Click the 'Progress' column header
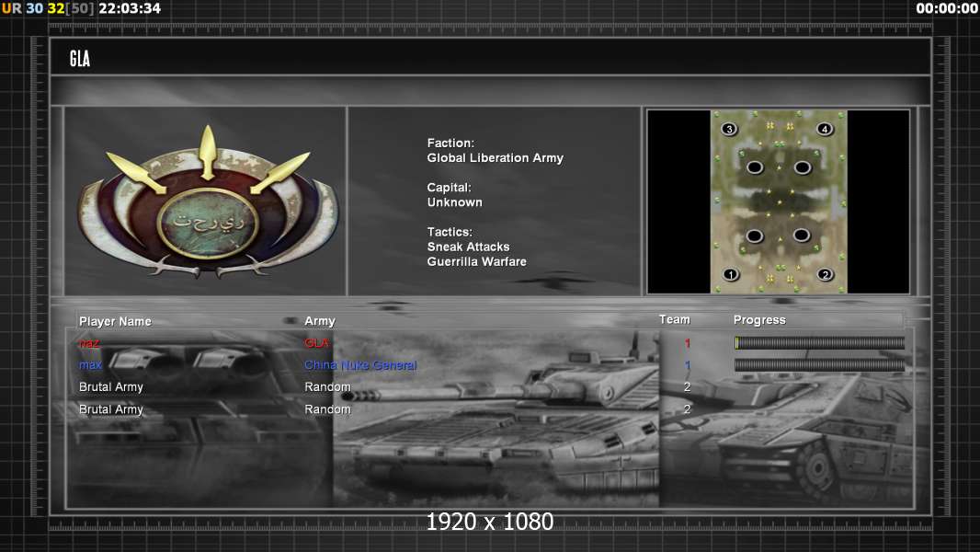 (x=759, y=320)
